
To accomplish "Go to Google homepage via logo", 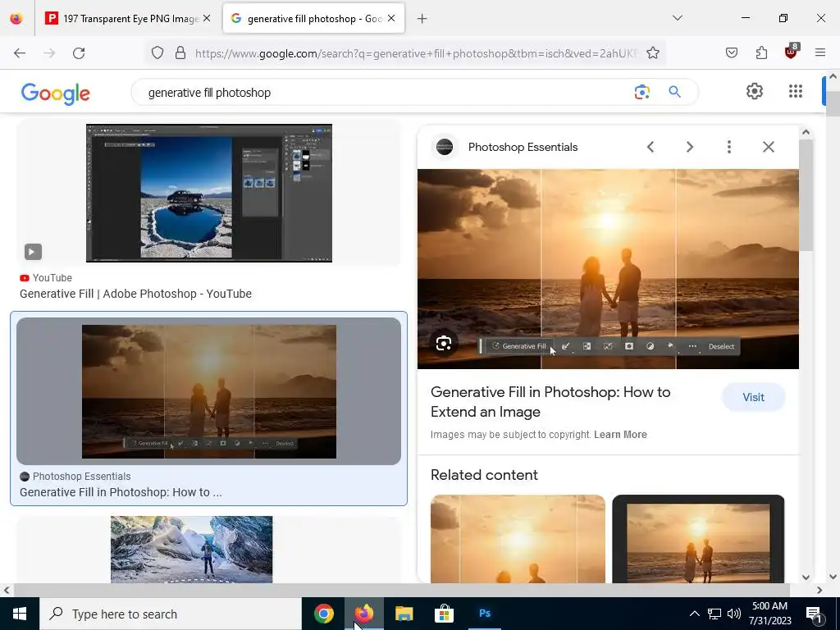I will [55, 94].
